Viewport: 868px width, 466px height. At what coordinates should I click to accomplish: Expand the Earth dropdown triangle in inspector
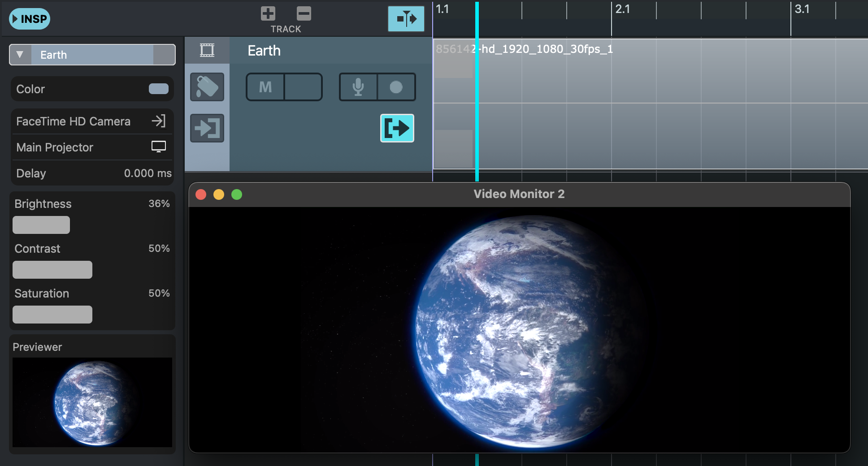point(20,55)
